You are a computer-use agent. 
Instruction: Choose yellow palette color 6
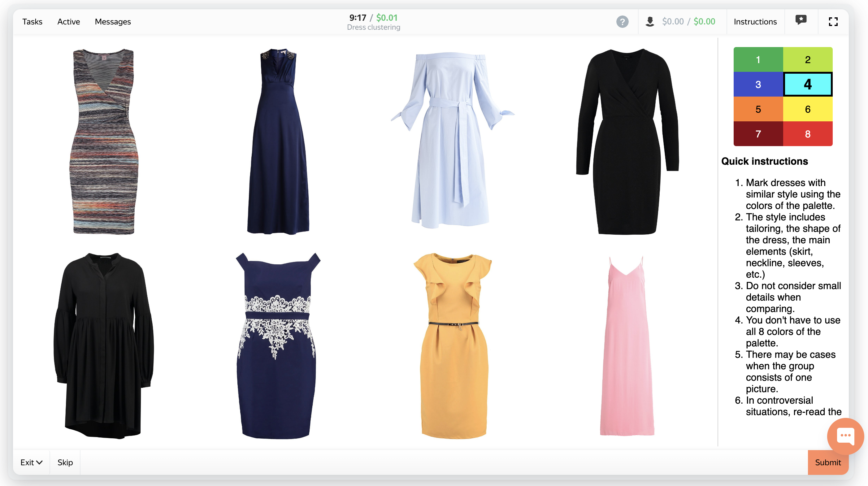pyautogui.click(x=807, y=109)
